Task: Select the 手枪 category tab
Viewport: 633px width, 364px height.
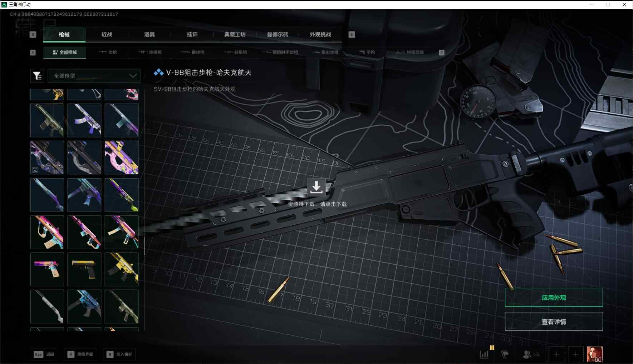Action: pyautogui.click(x=367, y=53)
